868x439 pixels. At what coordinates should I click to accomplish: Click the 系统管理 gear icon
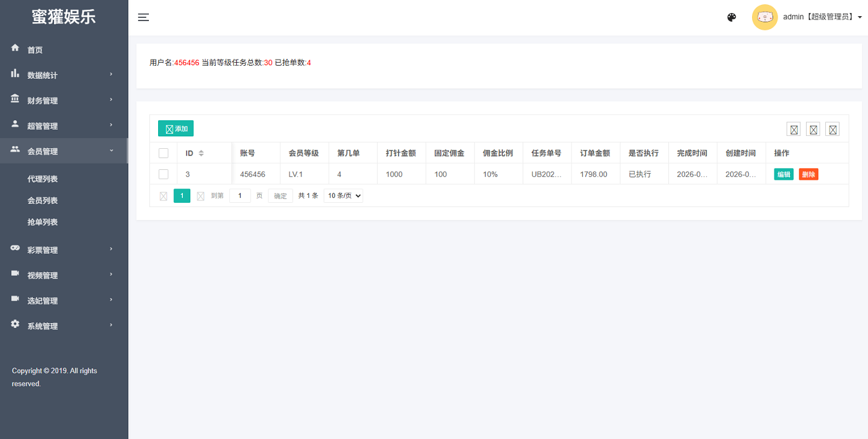click(x=15, y=324)
